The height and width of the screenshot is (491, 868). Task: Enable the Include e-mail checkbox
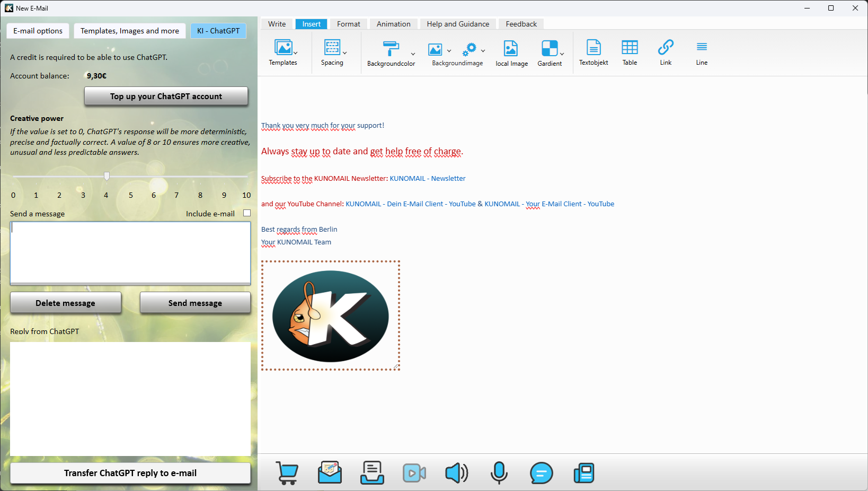coord(247,213)
